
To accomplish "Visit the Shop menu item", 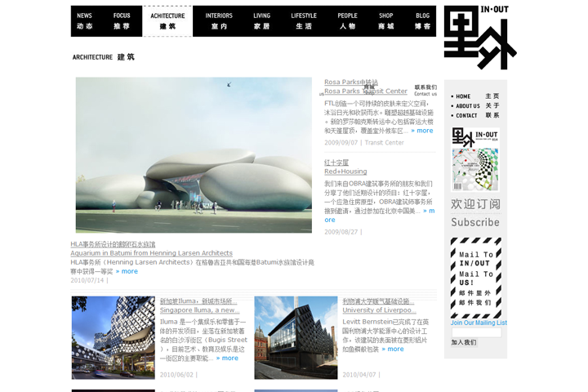I will tap(385, 20).
